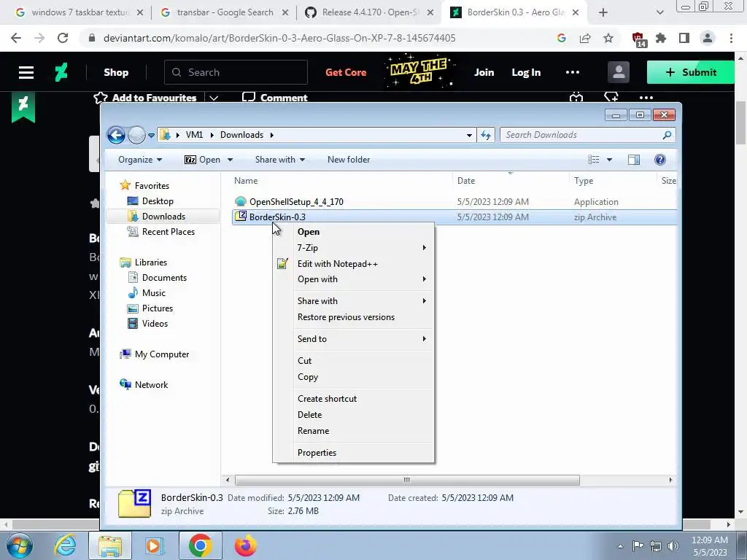This screenshot has height=560, width=747.
Task: Click the Explorer forward arrow button
Action: tap(136, 135)
